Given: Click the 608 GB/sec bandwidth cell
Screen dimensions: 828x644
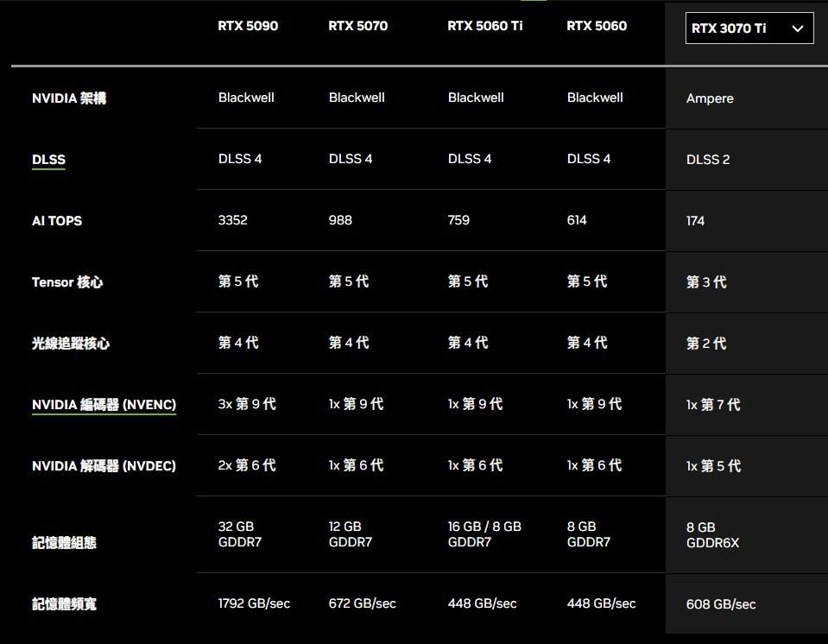Looking at the screenshot, I should click(721, 604).
